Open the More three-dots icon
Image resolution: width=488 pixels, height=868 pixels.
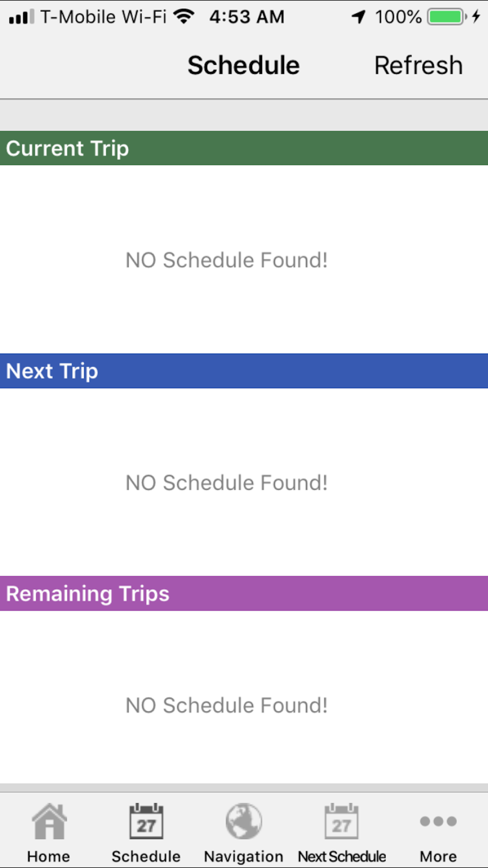click(x=438, y=821)
